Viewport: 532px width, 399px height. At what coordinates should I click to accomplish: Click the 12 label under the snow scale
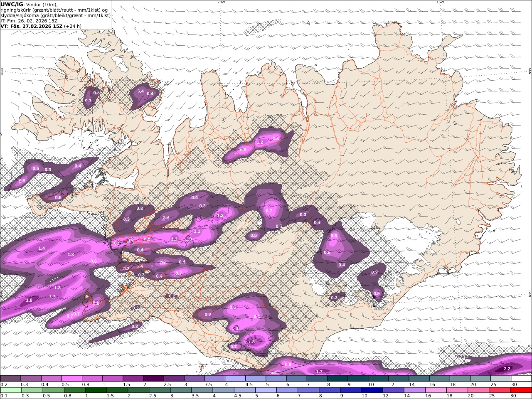pyautogui.click(x=392, y=384)
